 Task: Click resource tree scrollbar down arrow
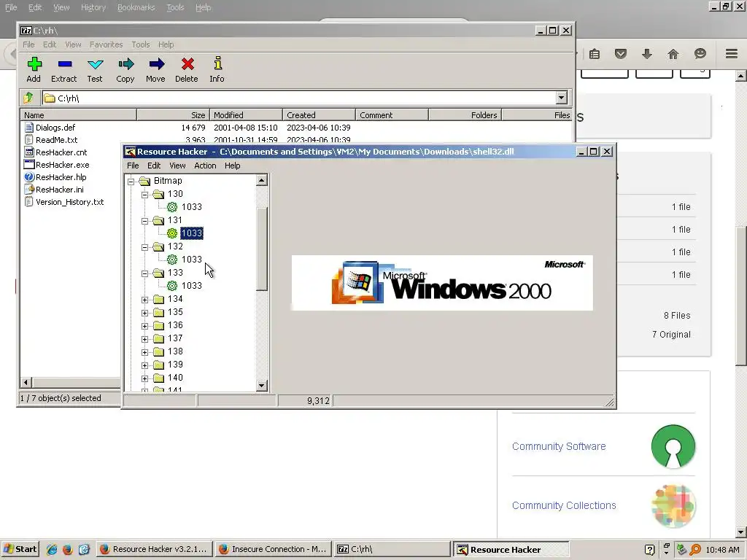click(262, 385)
